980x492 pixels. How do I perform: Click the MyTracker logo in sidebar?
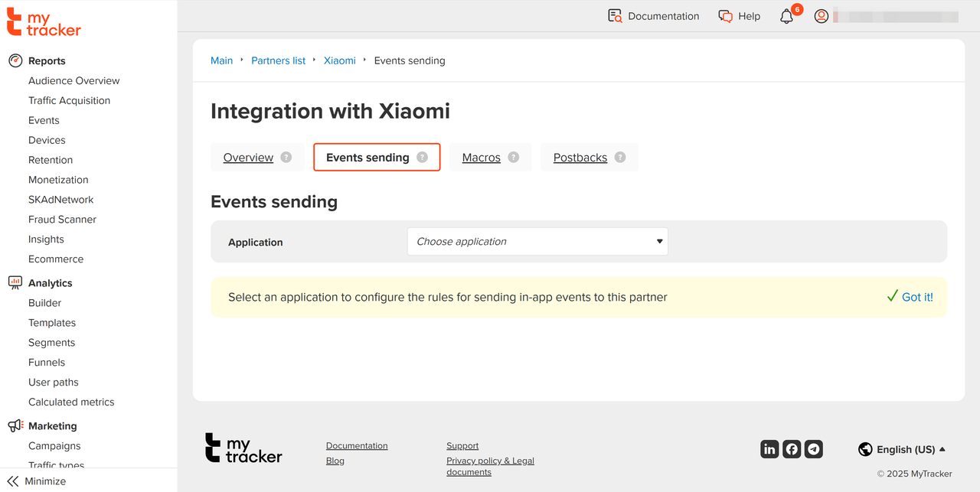tap(44, 22)
